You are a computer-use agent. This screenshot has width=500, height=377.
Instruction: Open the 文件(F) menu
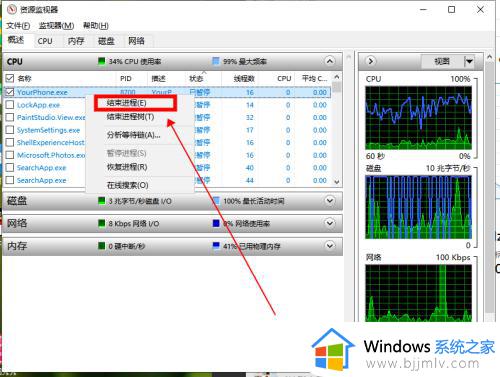click(18, 26)
